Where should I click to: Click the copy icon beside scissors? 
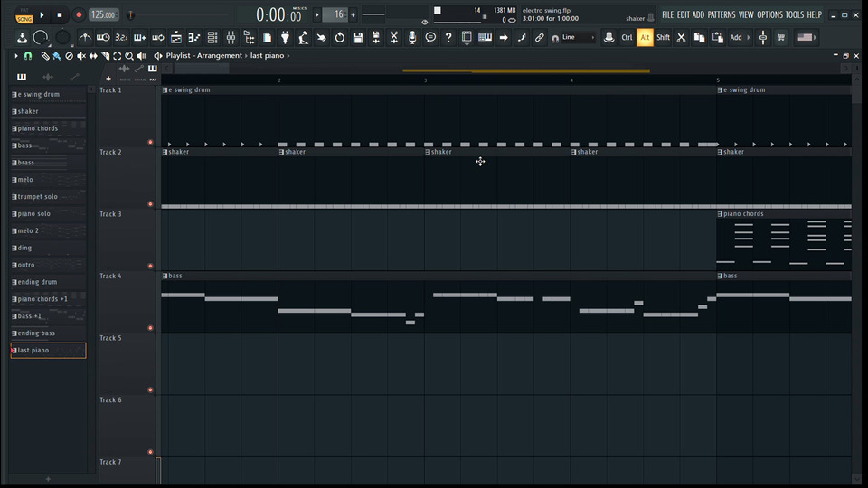[699, 38]
